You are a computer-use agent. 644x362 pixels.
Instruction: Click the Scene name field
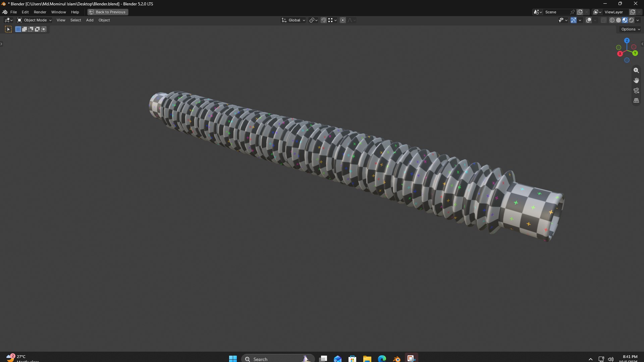pos(556,12)
